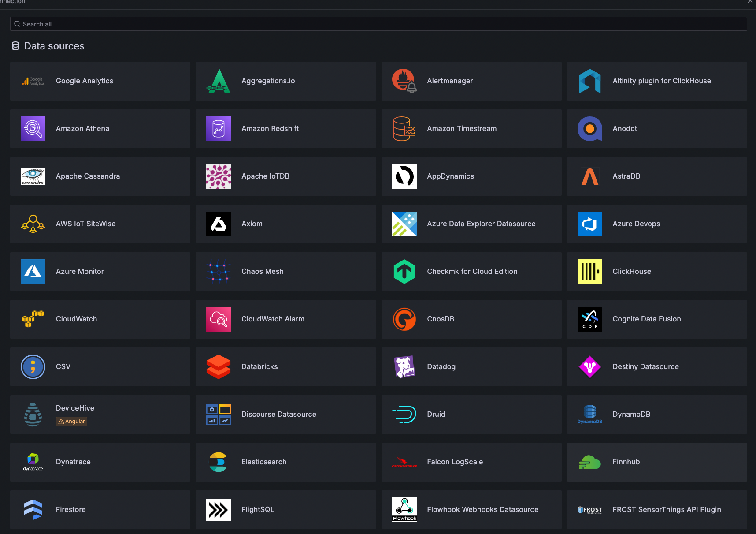Select the Firestore blue layered icon

coord(33,510)
